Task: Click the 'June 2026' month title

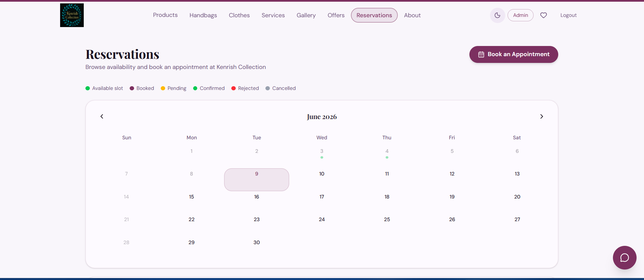Action: tap(322, 117)
